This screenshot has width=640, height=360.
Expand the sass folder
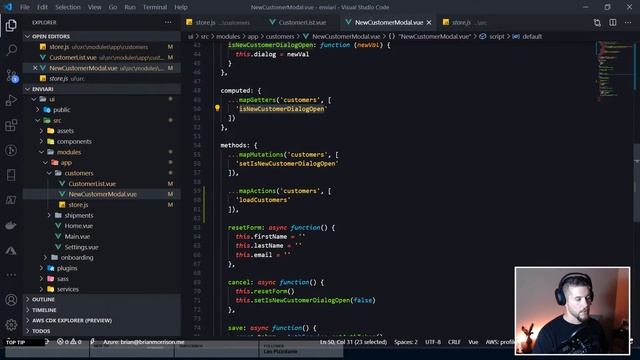(x=41, y=279)
